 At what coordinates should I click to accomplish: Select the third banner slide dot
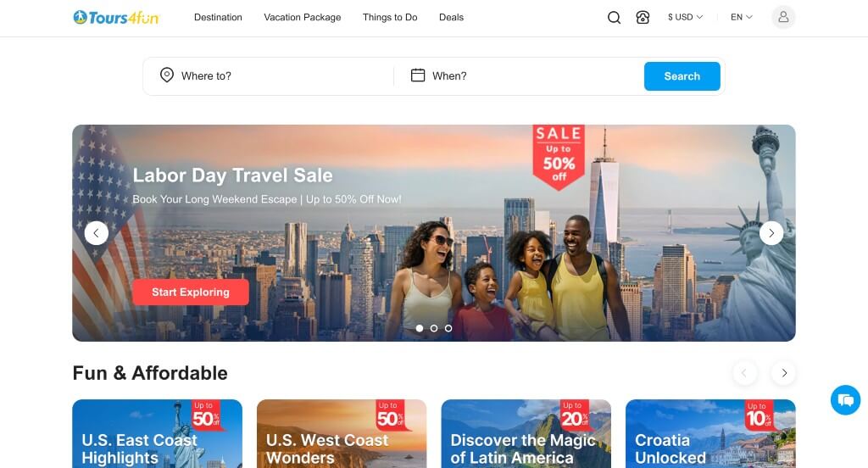coord(448,328)
